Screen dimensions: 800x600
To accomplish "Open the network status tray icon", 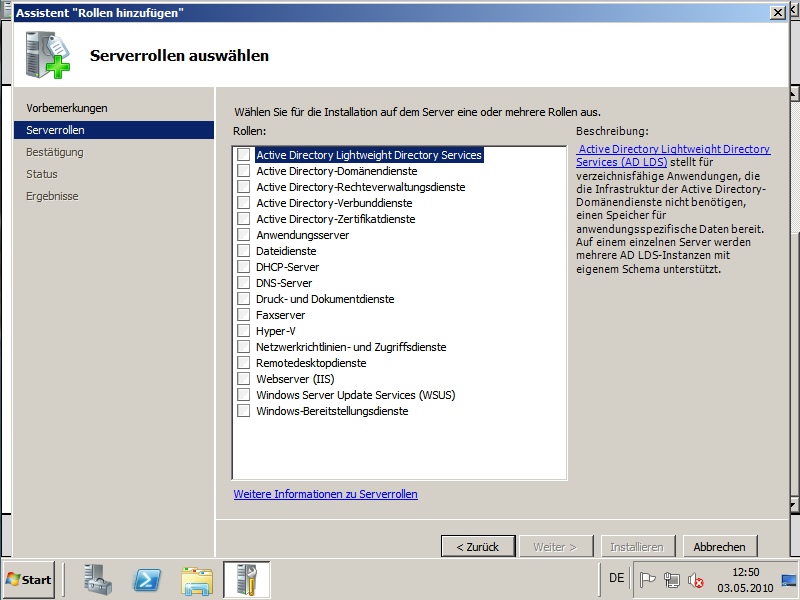I will pos(672,580).
